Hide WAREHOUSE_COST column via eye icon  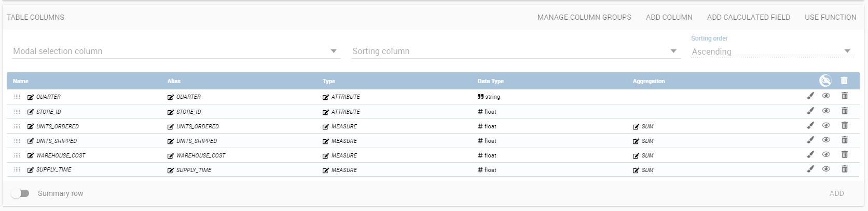click(x=826, y=154)
